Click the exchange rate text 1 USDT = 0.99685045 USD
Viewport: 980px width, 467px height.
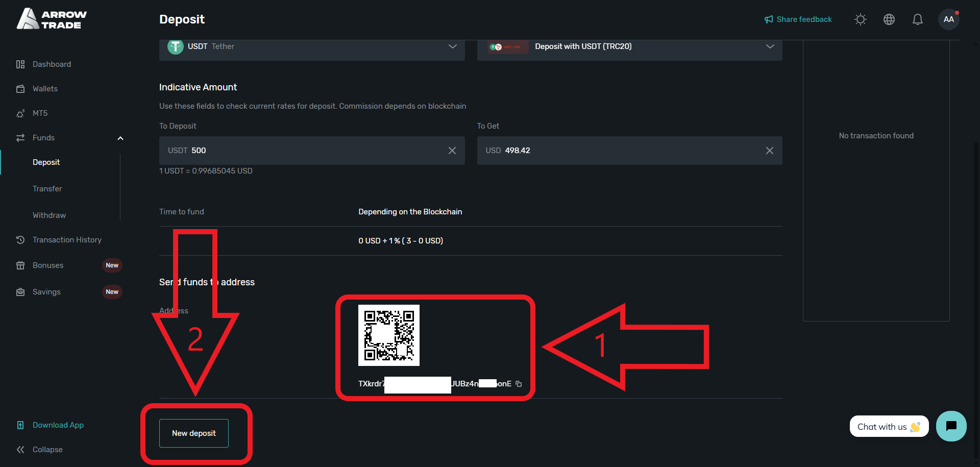point(206,171)
